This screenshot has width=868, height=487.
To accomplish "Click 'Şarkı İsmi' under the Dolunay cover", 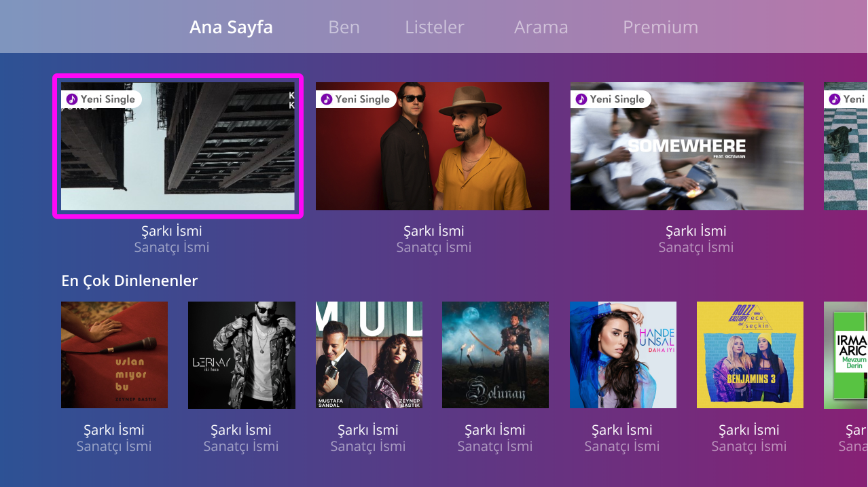I will coord(495,430).
